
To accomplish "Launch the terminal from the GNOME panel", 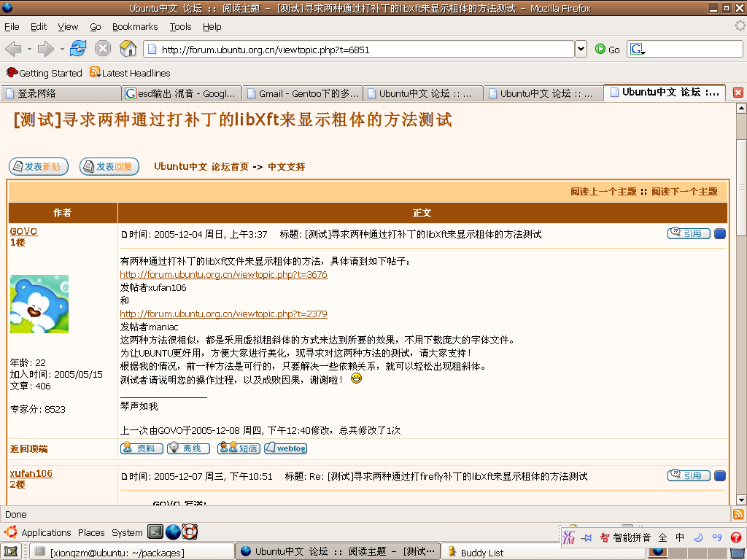I will pyautogui.click(x=155, y=532).
